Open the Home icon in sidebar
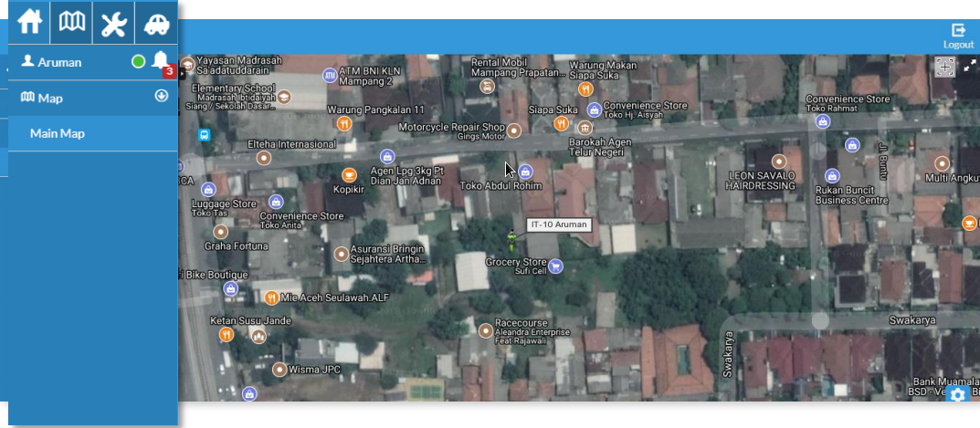Screen dimensions: 980x428 29,23
